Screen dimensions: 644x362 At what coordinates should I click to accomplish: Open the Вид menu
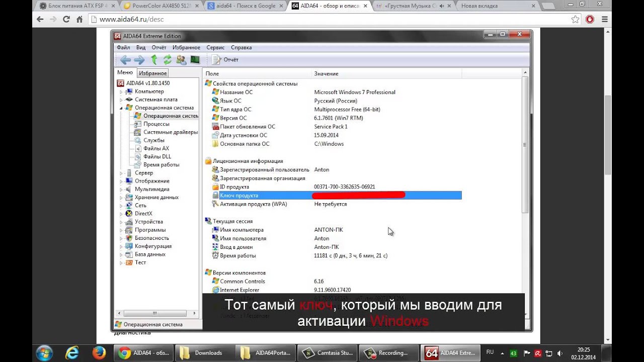(141, 47)
